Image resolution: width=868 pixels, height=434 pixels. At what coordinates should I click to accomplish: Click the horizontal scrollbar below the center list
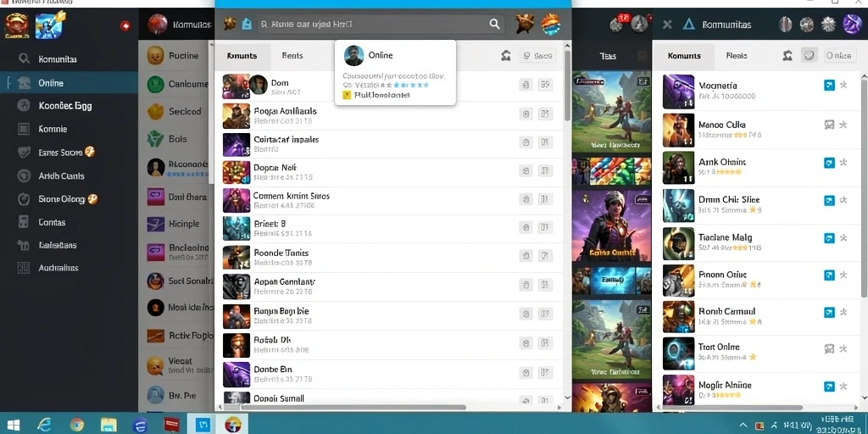pyautogui.click(x=354, y=407)
